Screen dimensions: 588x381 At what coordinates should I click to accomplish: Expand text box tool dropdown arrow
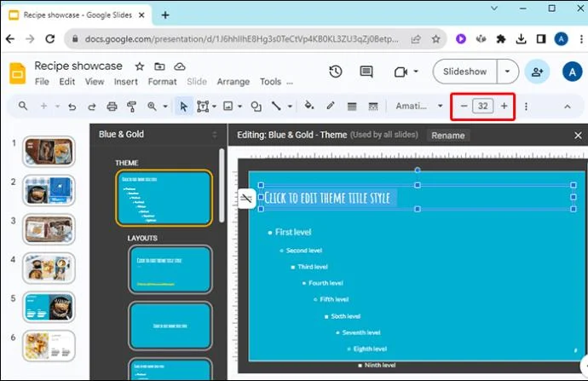(214, 107)
